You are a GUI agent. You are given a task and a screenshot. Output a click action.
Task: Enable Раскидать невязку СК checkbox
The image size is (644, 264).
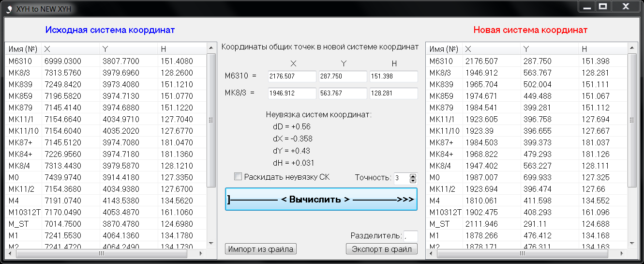pyautogui.click(x=238, y=177)
